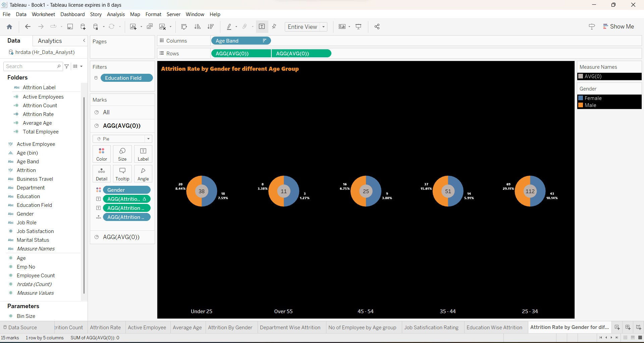Click the Clear Sheet icon
Image resolution: width=644 pixels, height=343 pixels.
tap(163, 26)
